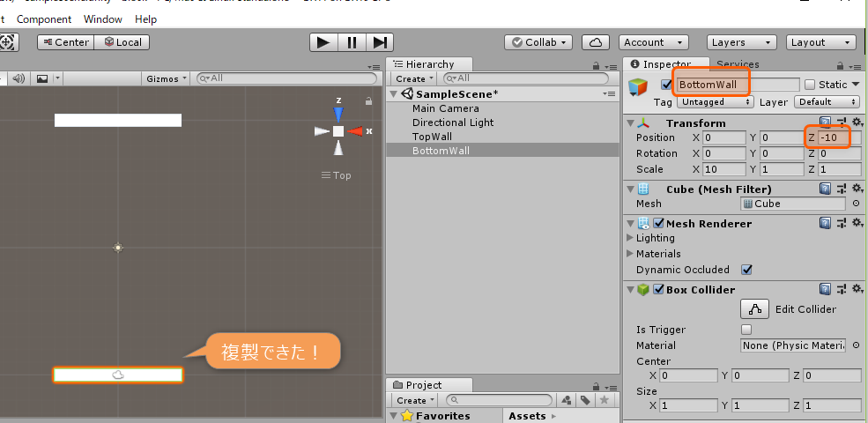Open the Layers dropdown
Screen dimensions: 868x423
pyautogui.click(x=742, y=42)
